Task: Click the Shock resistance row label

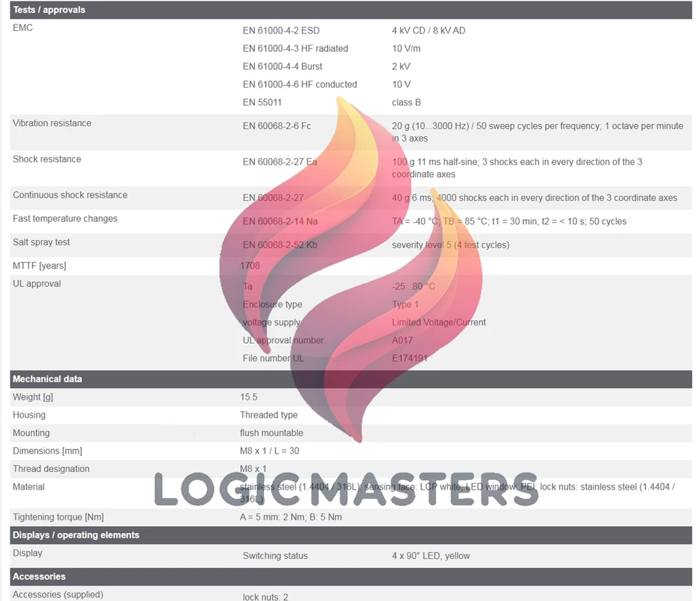Action: pos(47,159)
